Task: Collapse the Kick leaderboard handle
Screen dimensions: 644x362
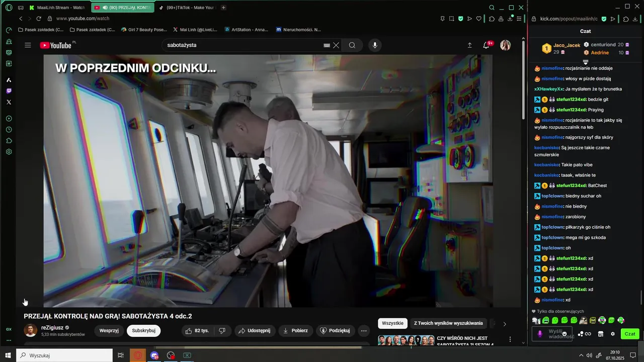Action: point(586,62)
